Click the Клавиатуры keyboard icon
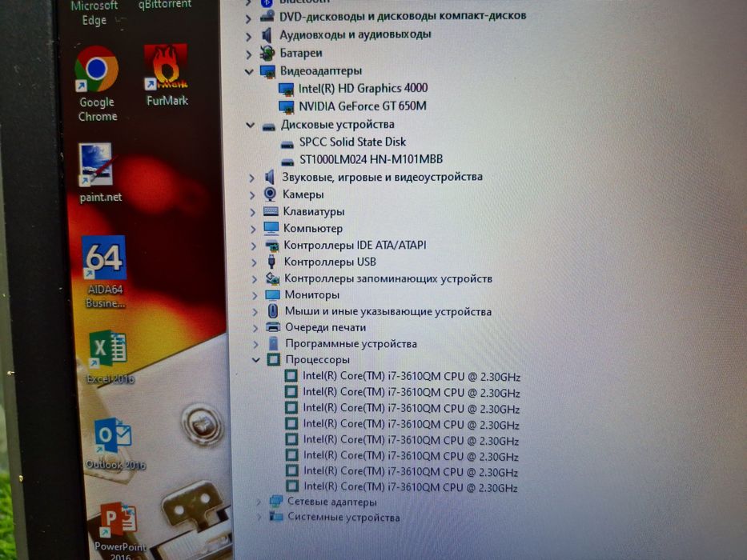747x560 pixels. coord(271,211)
